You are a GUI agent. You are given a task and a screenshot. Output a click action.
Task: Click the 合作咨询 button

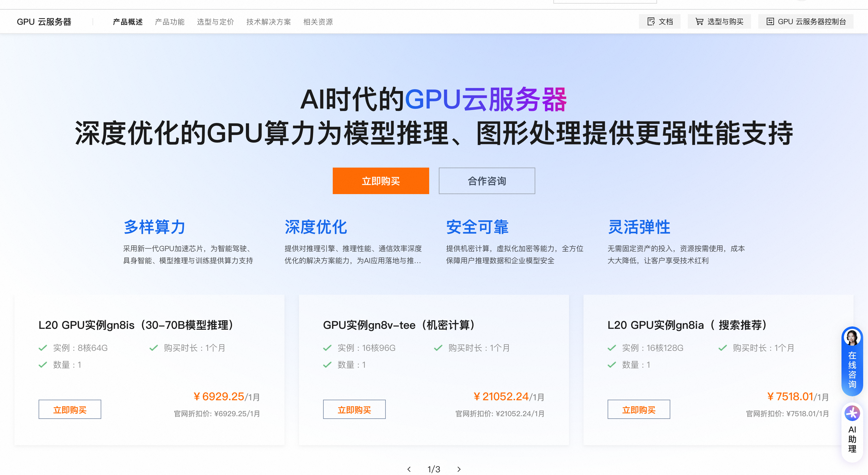486,181
